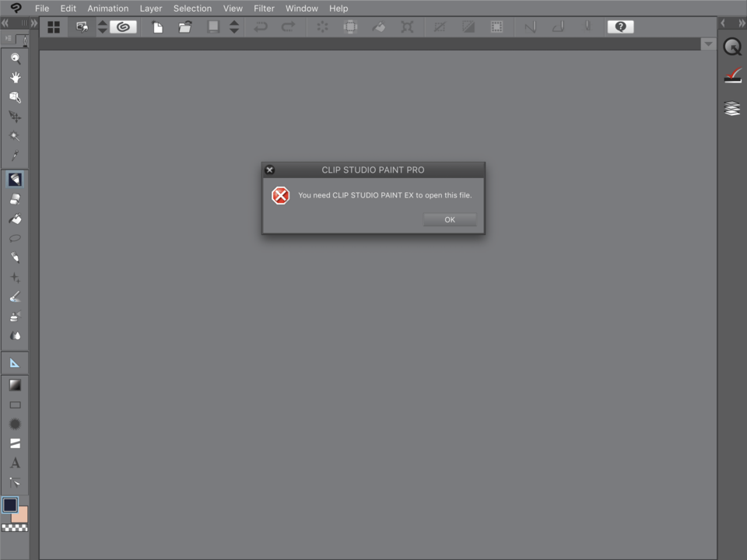Create a new canvas using the New file icon

click(157, 26)
